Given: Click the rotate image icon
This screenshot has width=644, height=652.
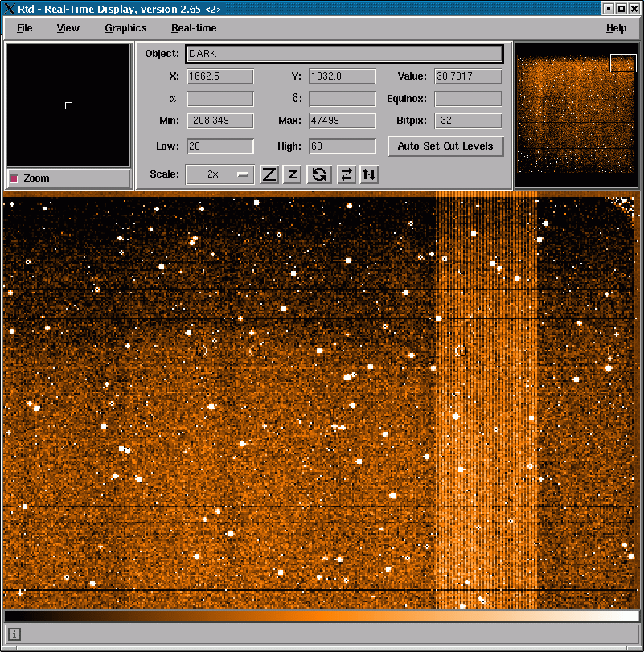Looking at the screenshot, I should [319, 174].
